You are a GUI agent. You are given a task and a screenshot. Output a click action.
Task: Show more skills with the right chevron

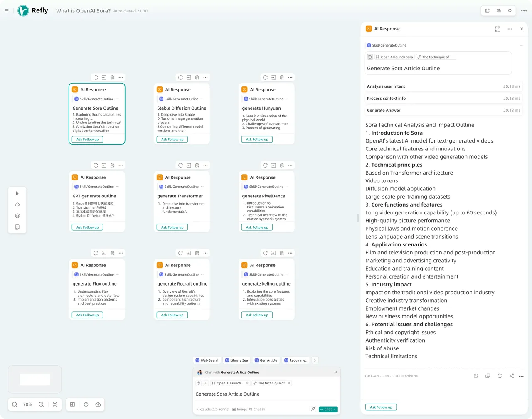pyautogui.click(x=315, y=360)
